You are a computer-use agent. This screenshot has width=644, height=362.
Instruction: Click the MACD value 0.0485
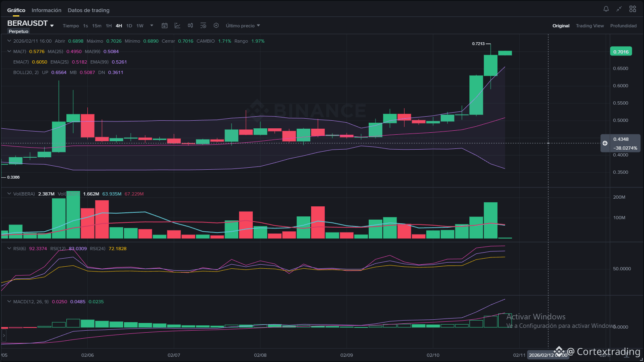click(78, 302)
